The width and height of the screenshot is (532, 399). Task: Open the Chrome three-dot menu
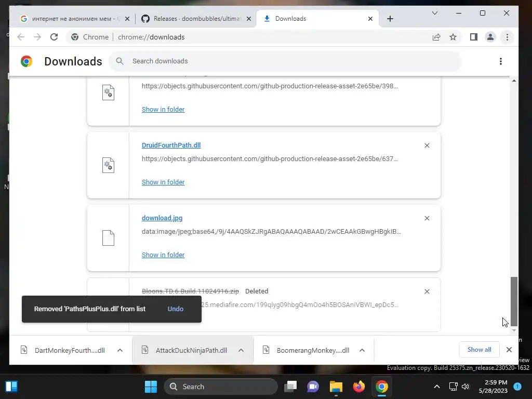[507, 37]
